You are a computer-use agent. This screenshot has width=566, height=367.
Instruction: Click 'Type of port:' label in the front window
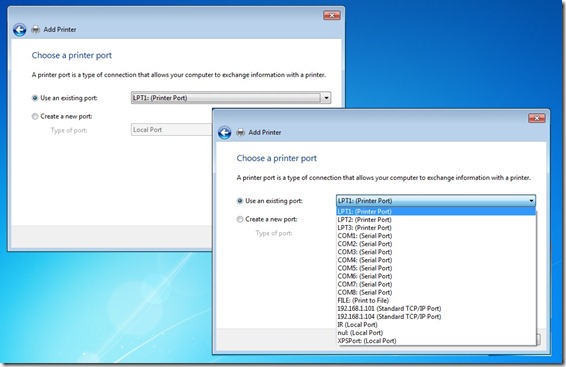click(x=274, y=233)
